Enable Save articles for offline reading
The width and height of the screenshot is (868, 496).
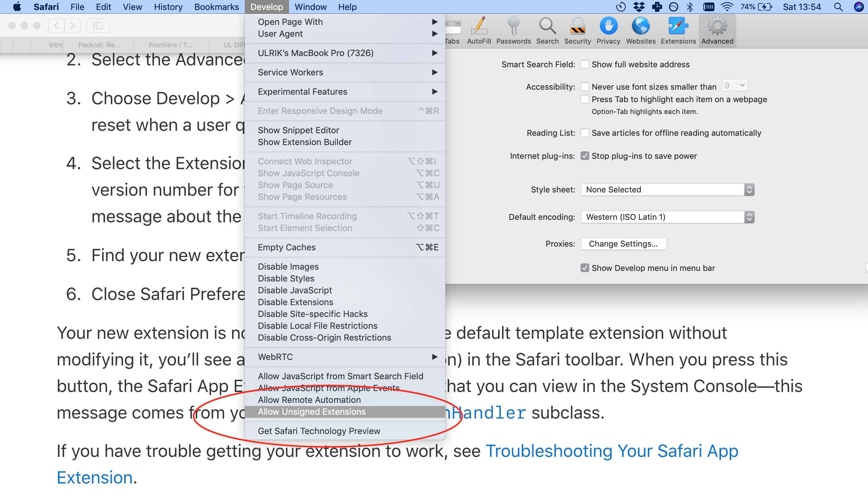pos(585,132)
